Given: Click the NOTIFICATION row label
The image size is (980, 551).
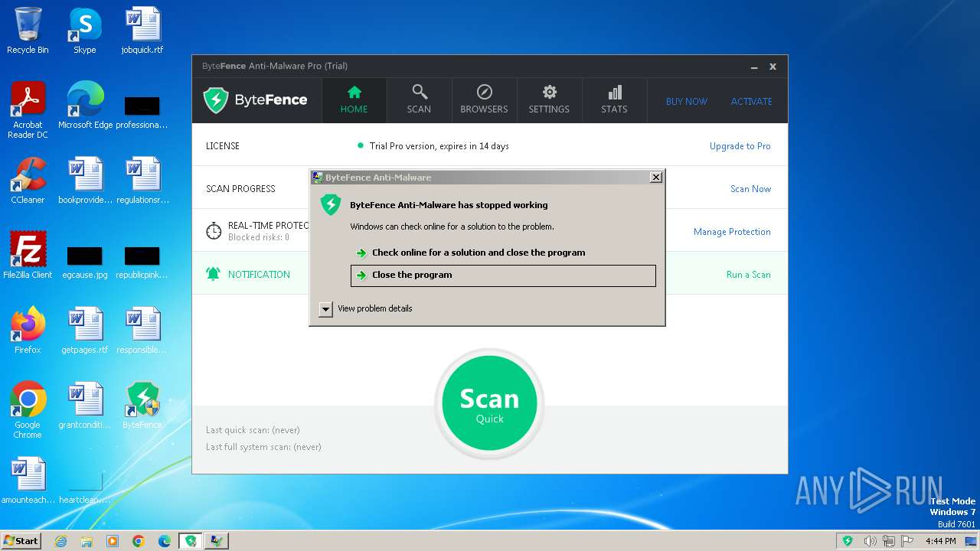Looking at the screenshot, I should click(259, 275).
